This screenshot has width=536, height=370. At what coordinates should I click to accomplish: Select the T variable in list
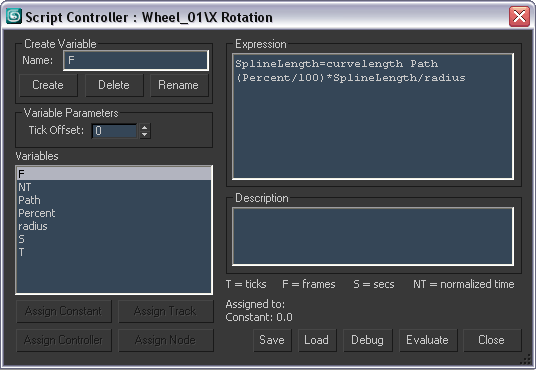click(114, 252)
